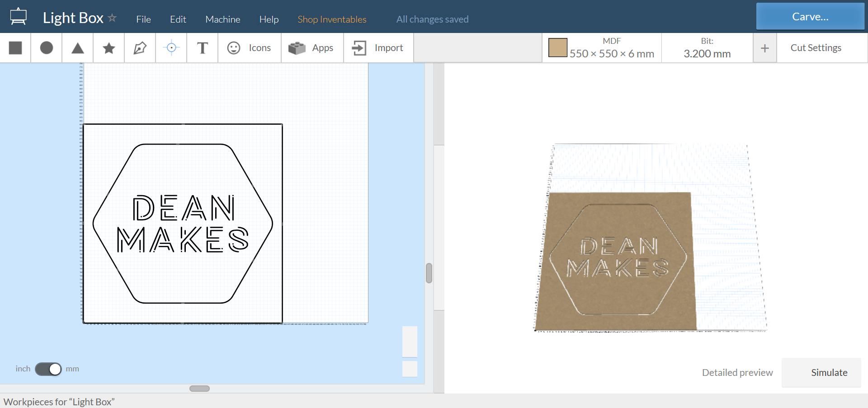Select the Text tool
Screen dimensions: 868x408
click(x=203, y=48)
